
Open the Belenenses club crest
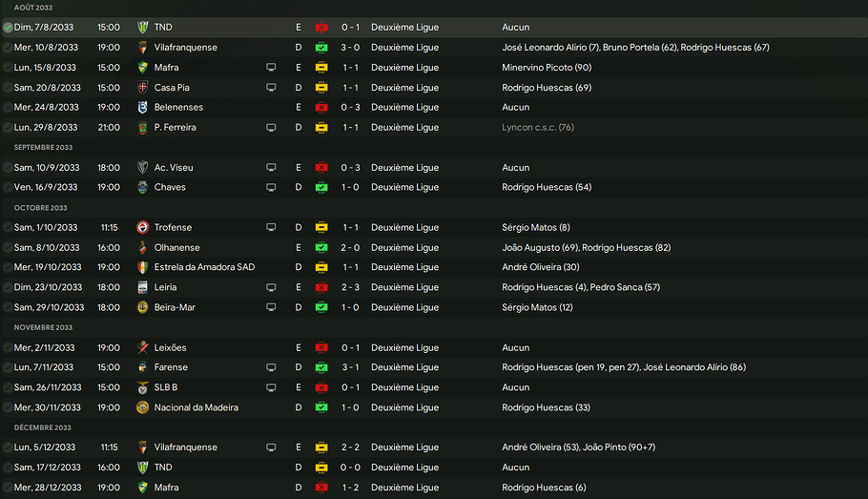tap(143, 107)
